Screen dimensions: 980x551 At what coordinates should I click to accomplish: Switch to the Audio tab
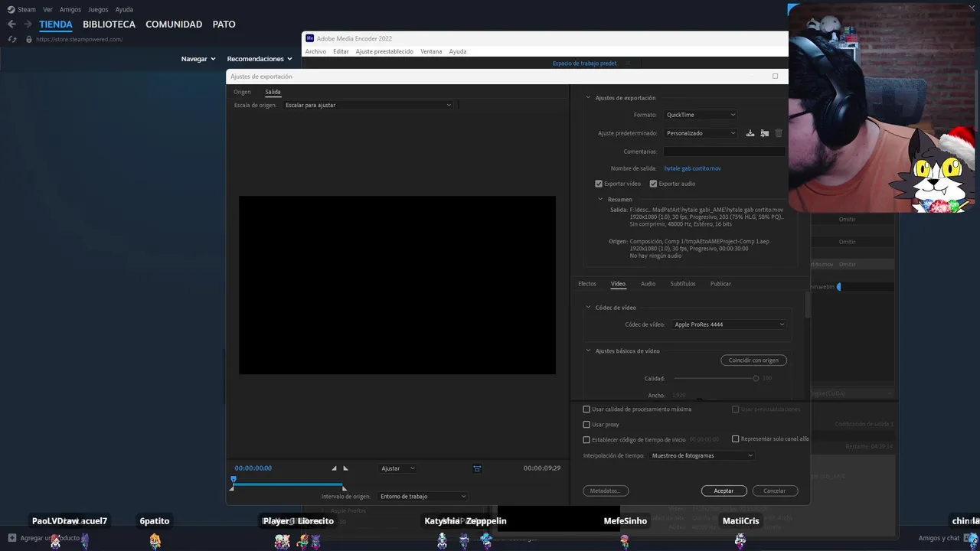(x=648, y=284)
